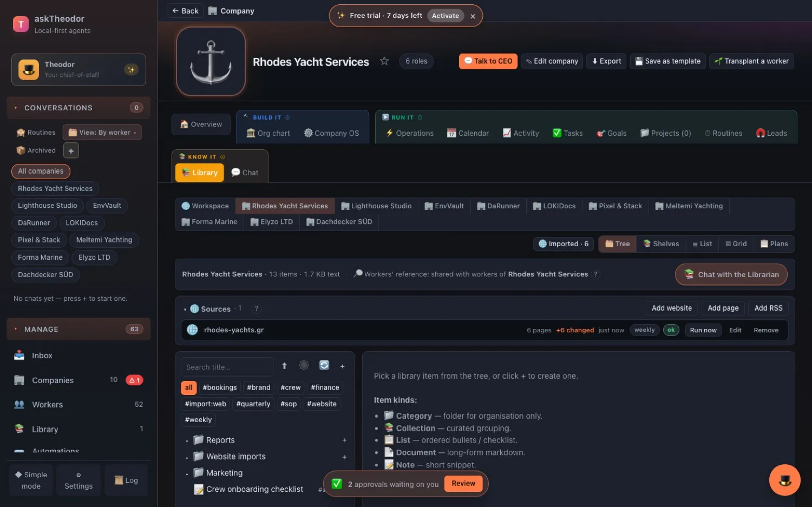The image size is (812, 507).
Task: Start new conversation with plus button
Action: pyautogui.click(x=71, y=150)
